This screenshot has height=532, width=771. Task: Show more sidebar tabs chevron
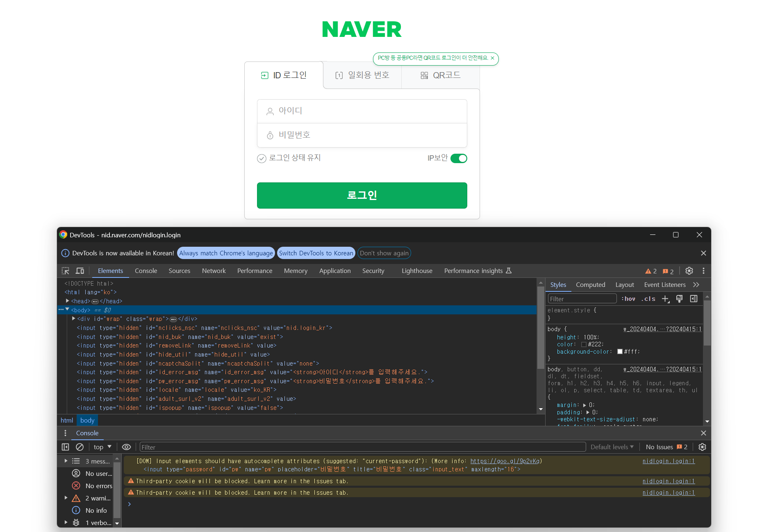tap(696, 285)
